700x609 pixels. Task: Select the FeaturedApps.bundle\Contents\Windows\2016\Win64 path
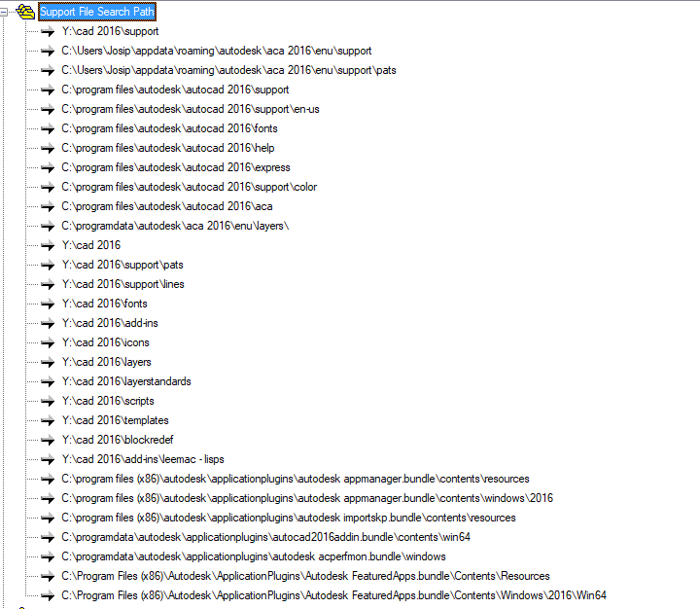333,595
